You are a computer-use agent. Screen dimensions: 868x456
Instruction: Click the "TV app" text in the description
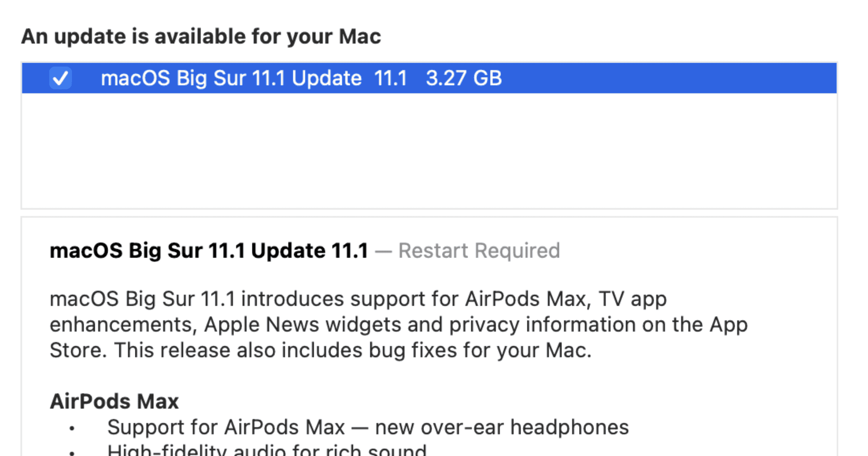tap(632, 299)
